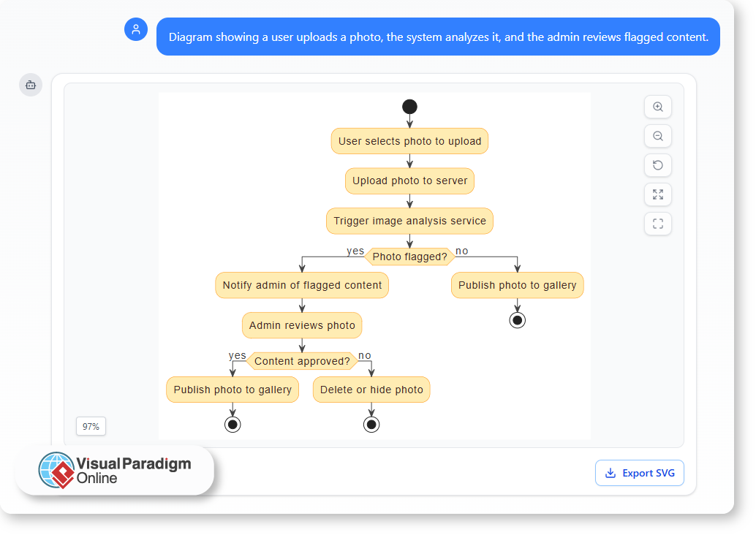756x535 pixels.
Task: Click the 97% zoom level badge
Action: coord(91,426)
